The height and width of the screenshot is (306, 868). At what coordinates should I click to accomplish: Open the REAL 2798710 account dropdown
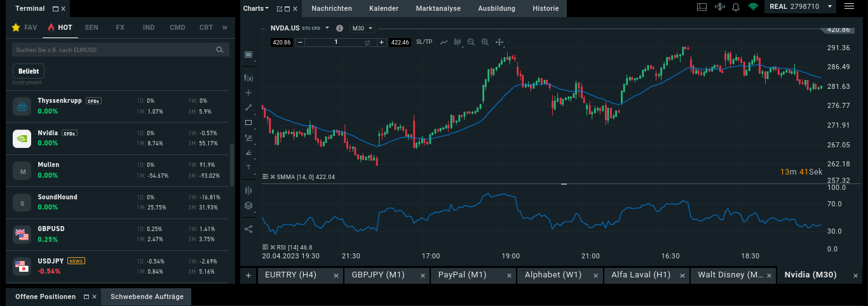click(799, 6)
